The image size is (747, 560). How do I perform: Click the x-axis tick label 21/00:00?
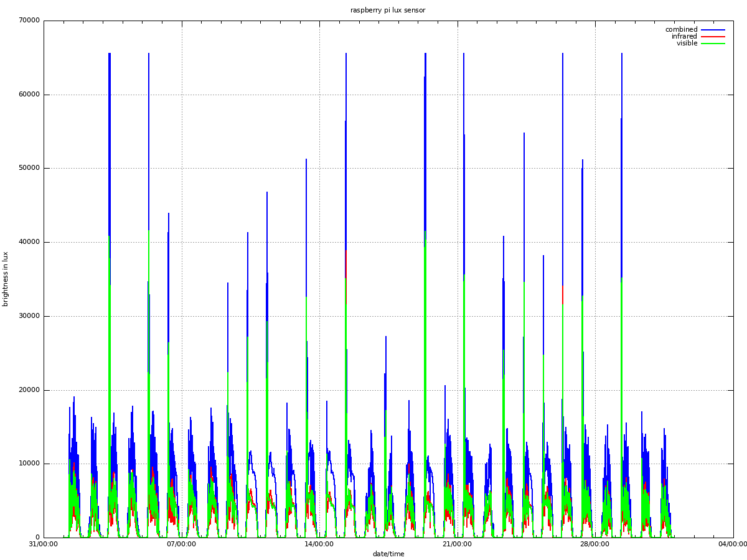pyautogui.click(x=458, y=544)
